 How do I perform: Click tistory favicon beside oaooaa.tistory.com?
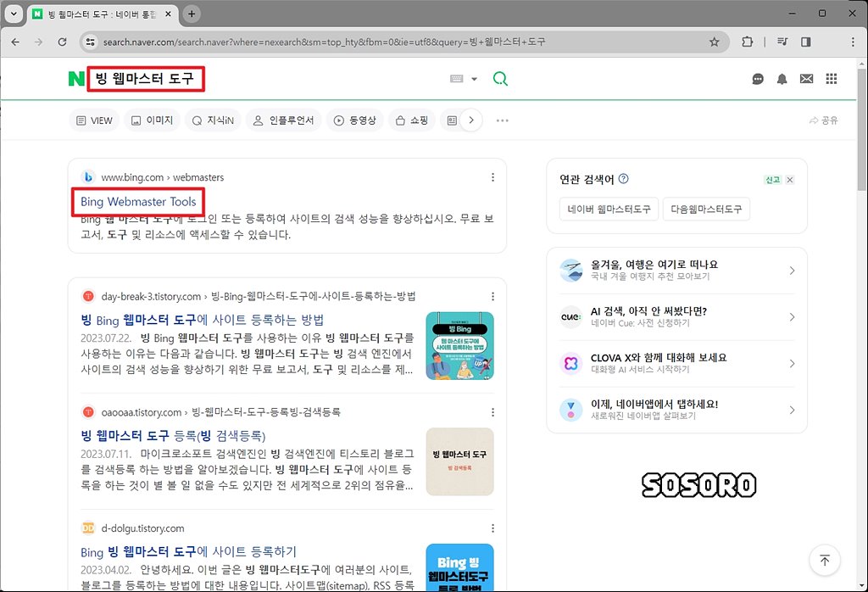point(88,412)
